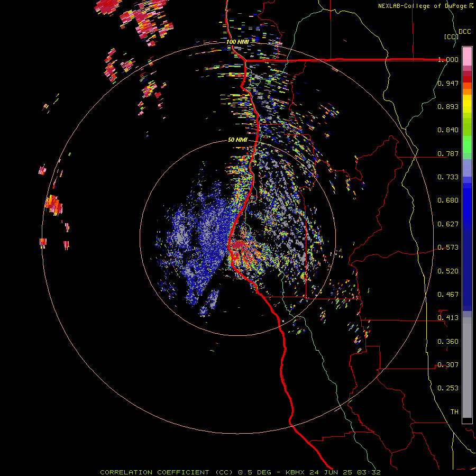Viewport: 476px width, 476px height.
Task: Click the 0.733 legend value
Action: click(x=448, y=177)
